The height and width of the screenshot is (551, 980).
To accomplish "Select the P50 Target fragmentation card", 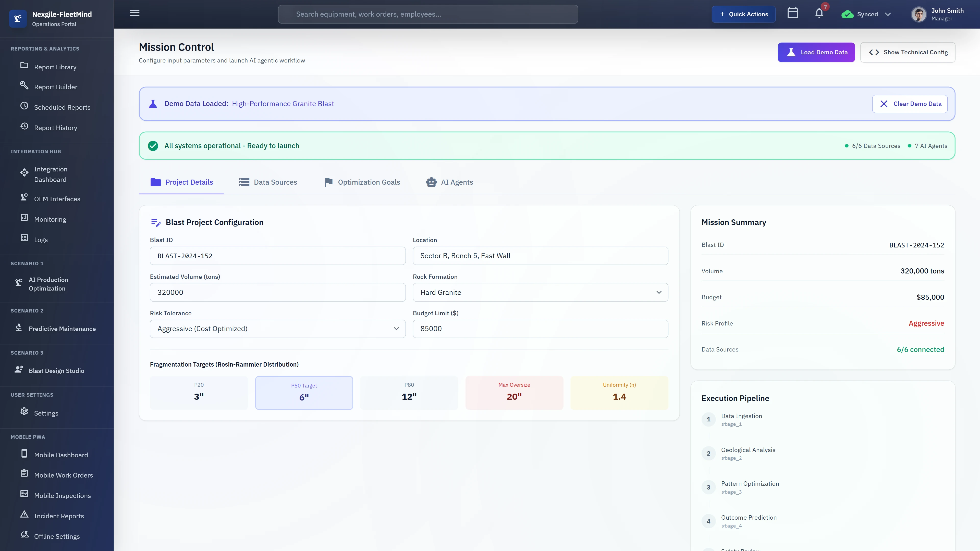I will pos(304,392).
